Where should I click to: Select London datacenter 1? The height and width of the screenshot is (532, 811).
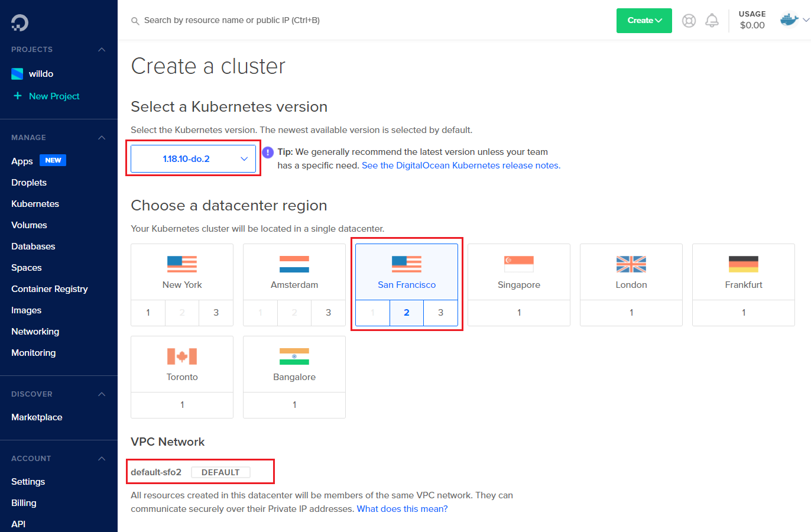tap(631, 313)
